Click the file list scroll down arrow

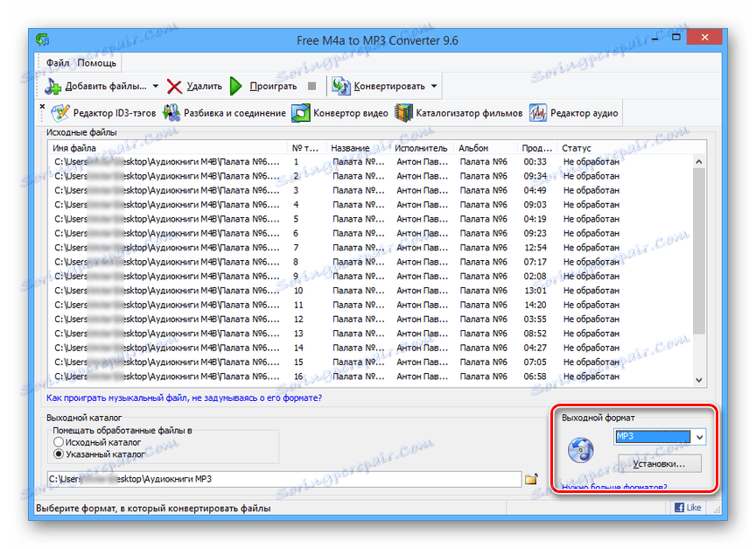699,380
